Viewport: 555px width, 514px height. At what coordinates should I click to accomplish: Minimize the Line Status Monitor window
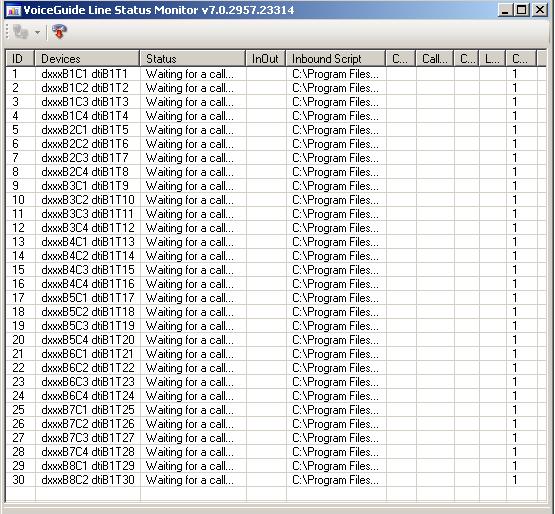click(x=505, y=10)
